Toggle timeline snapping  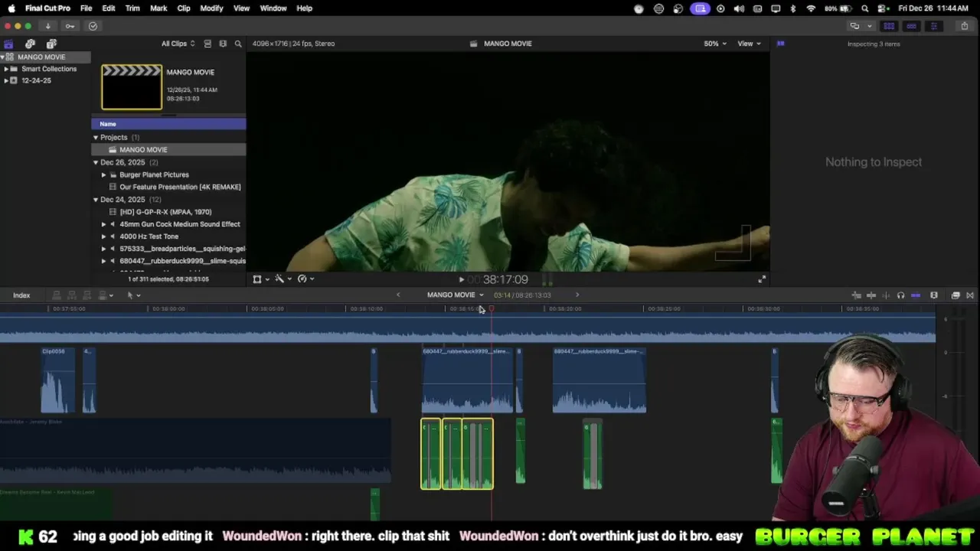point(916,295)
